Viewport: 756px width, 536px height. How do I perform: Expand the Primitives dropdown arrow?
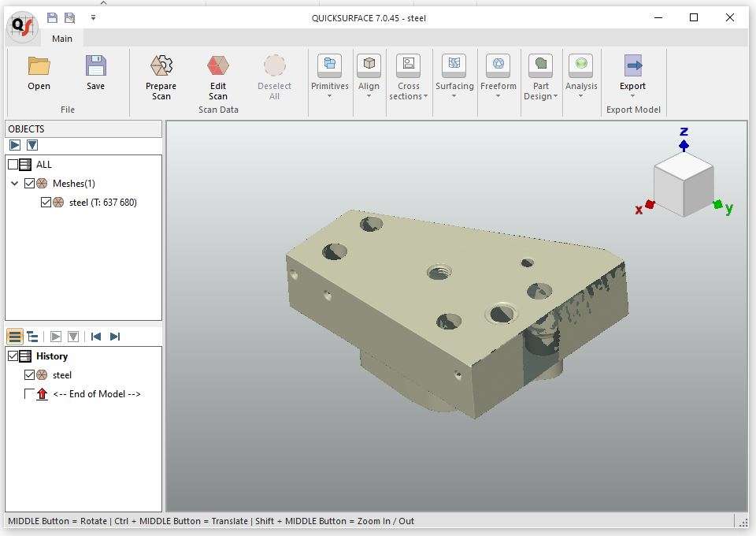329,97
